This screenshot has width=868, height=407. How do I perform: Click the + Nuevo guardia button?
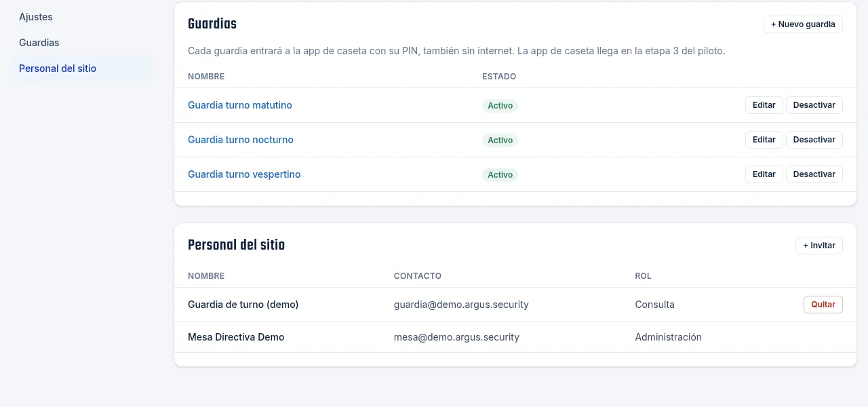pos(803,24)
